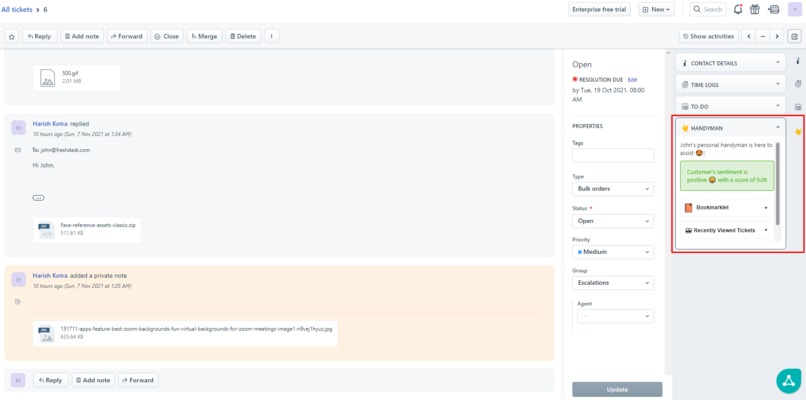Open the teal Freshworks floating widget button

coord(789,381)
